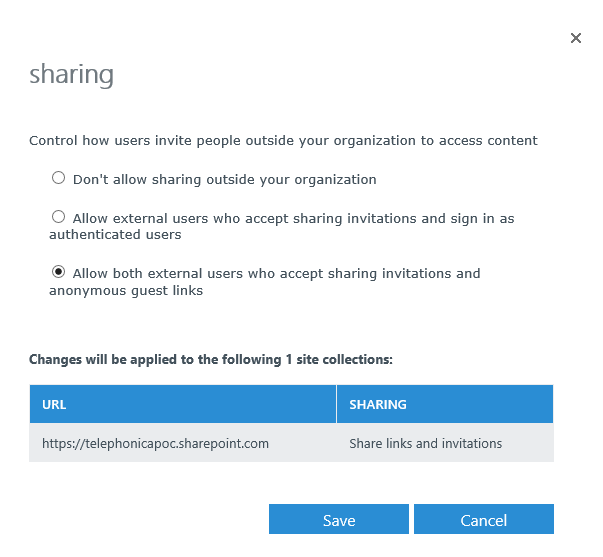Close the sharing dialog with the X
The width and height of the screenshot is (603, 557).
click(x=575, y=38)
